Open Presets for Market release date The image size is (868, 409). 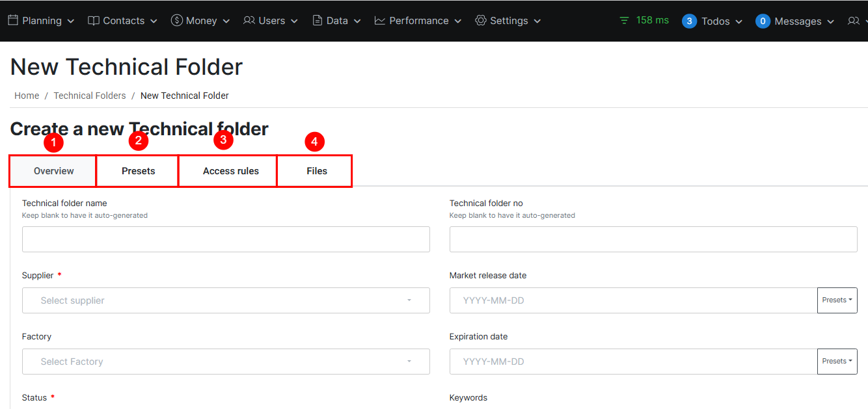click(837, 300)
